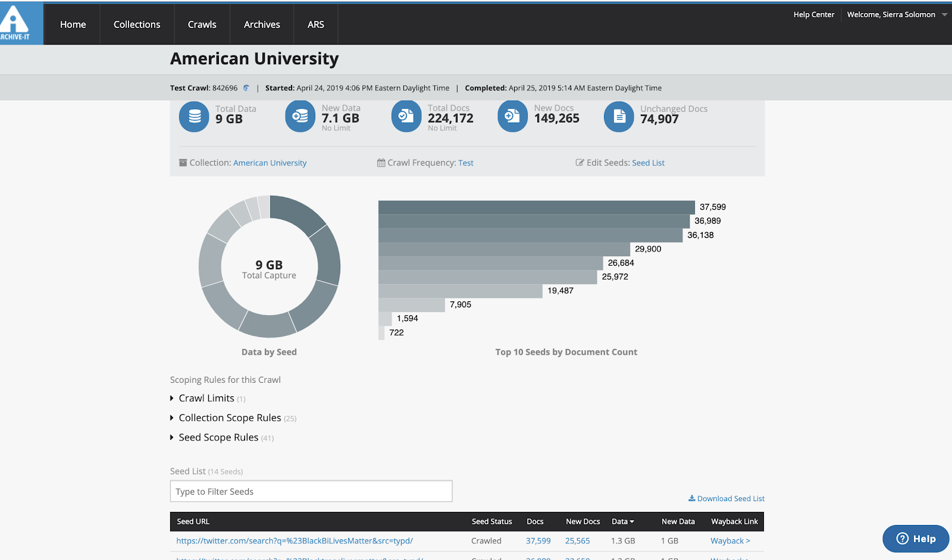Viewport: 952px width, 560px height.
Task: Expand Seed Scope Rules
Action: [x=221, y=438]
